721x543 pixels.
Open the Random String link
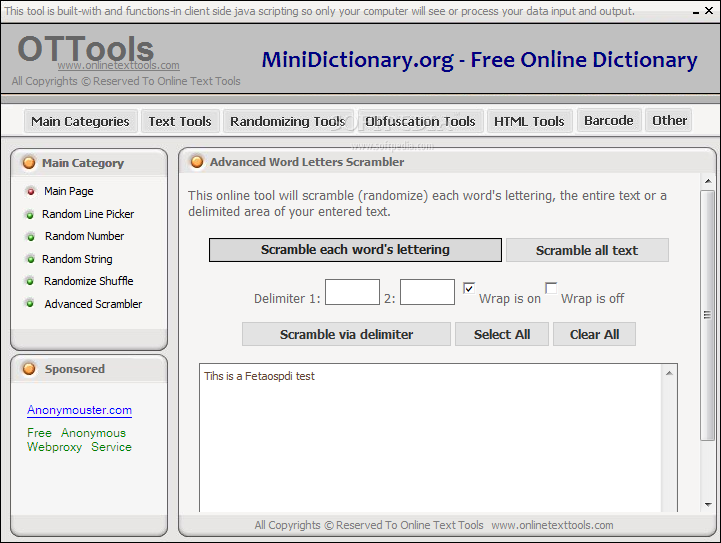pyautogui.click(x=77, y=259)
